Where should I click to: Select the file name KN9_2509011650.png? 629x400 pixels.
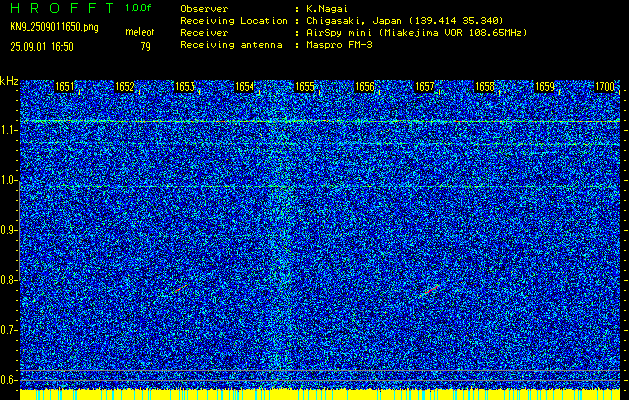coord(54,28)
